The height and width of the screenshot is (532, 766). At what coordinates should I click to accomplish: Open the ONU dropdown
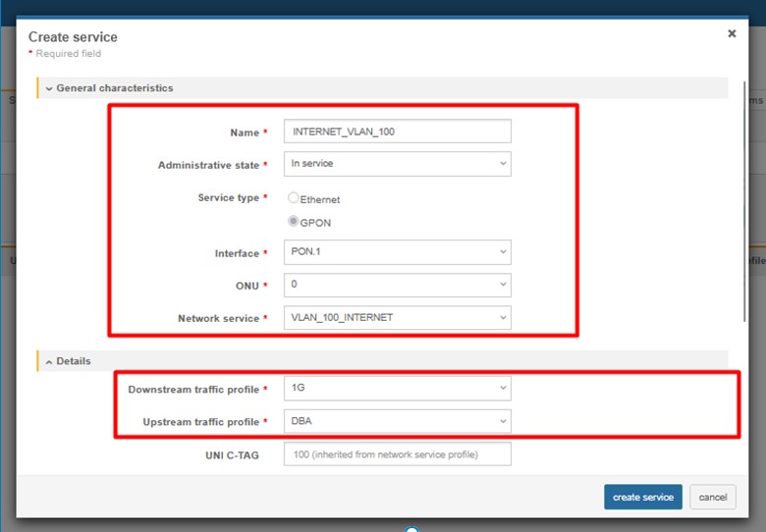tap(397, 285)
